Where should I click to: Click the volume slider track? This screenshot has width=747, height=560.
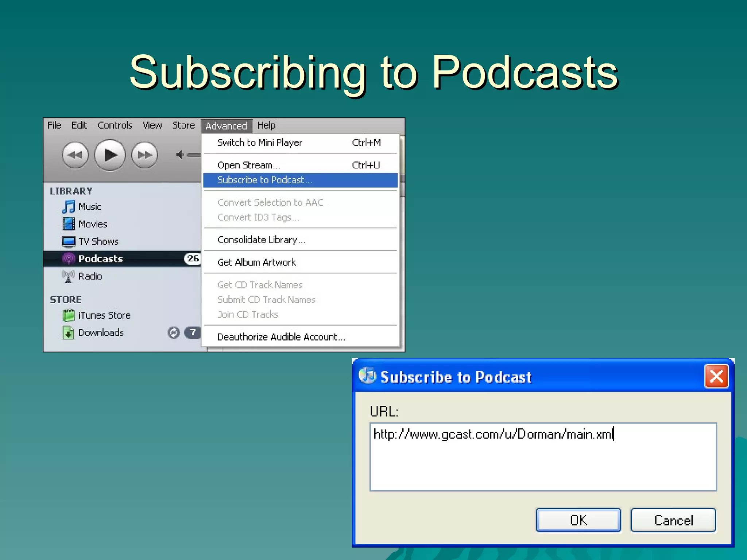(194, 155)
